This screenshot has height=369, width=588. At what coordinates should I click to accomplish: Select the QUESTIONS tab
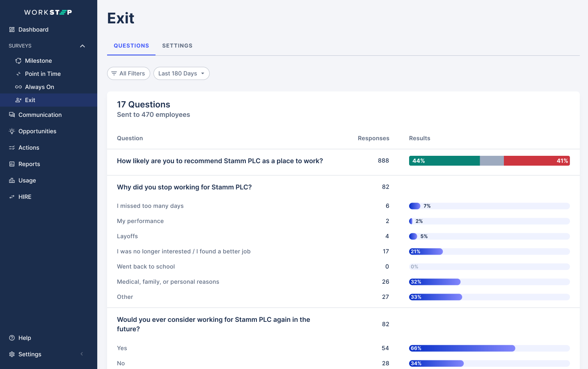131,46
